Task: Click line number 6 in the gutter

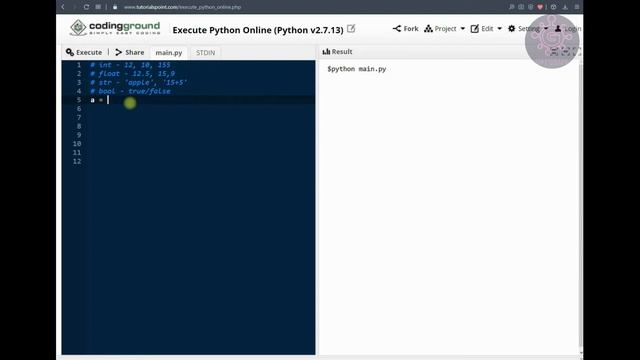Action: pyautogui.click(x=79, y=109)
